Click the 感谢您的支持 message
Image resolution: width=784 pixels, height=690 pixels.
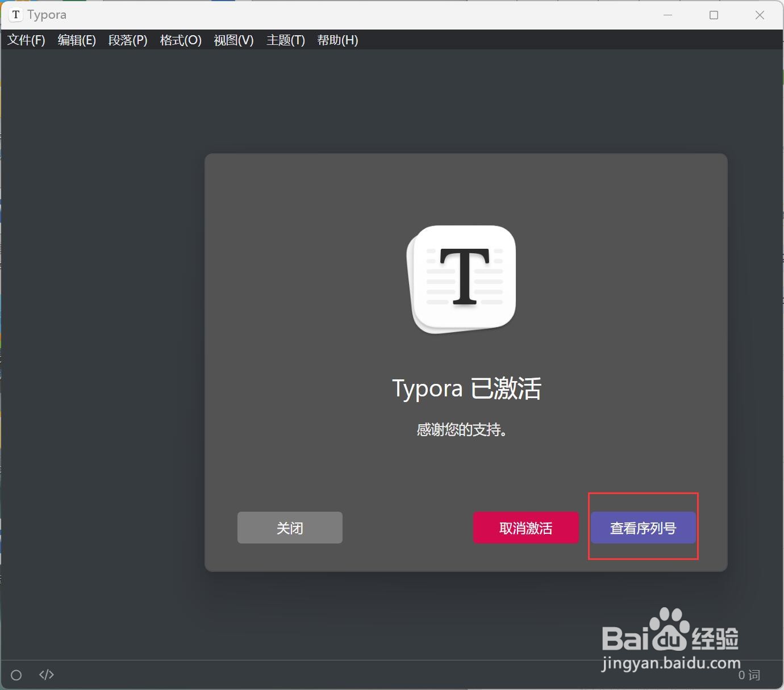461,430
